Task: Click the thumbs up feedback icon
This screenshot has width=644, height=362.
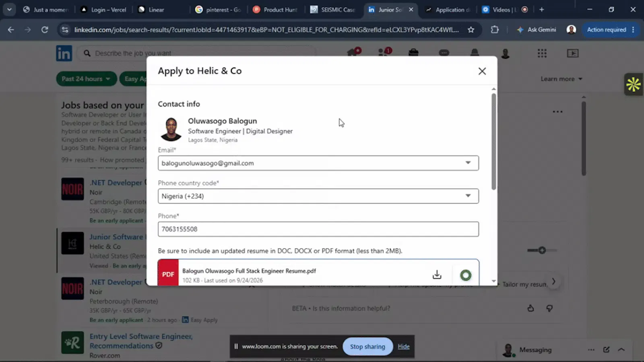Action: click(530, 308)
